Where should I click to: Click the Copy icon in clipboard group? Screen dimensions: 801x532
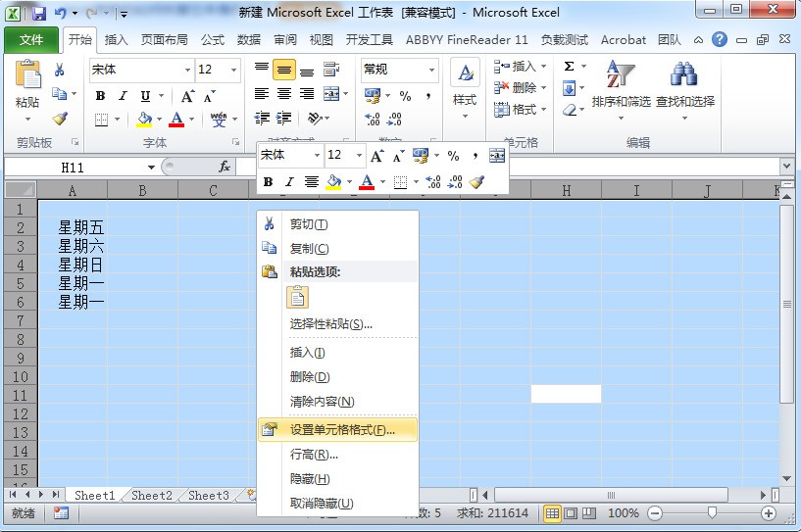click(x=59, y=94)
